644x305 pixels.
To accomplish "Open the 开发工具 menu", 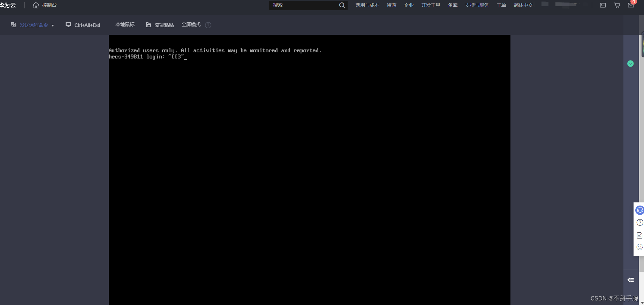I will (431, 5).
